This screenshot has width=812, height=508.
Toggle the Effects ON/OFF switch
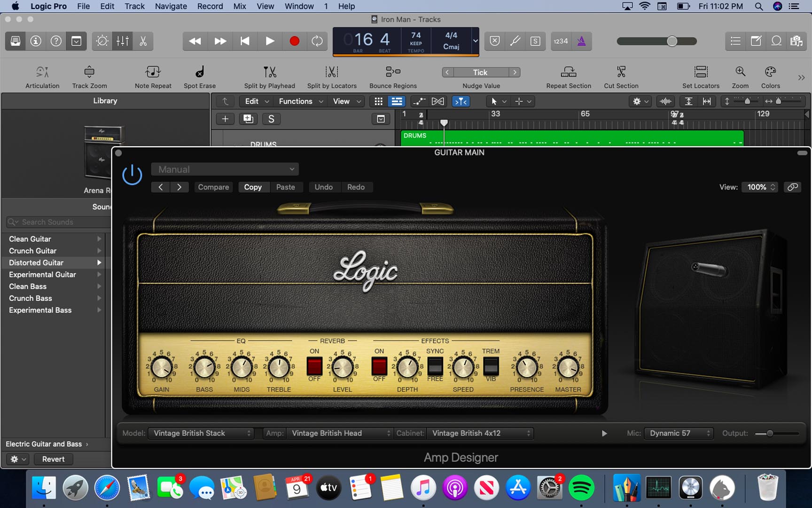click(379, 366)
